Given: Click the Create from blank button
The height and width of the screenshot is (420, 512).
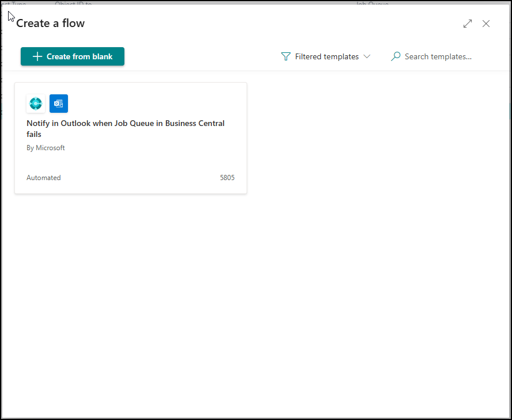Looking at the screenshot, I should point(72,56).
